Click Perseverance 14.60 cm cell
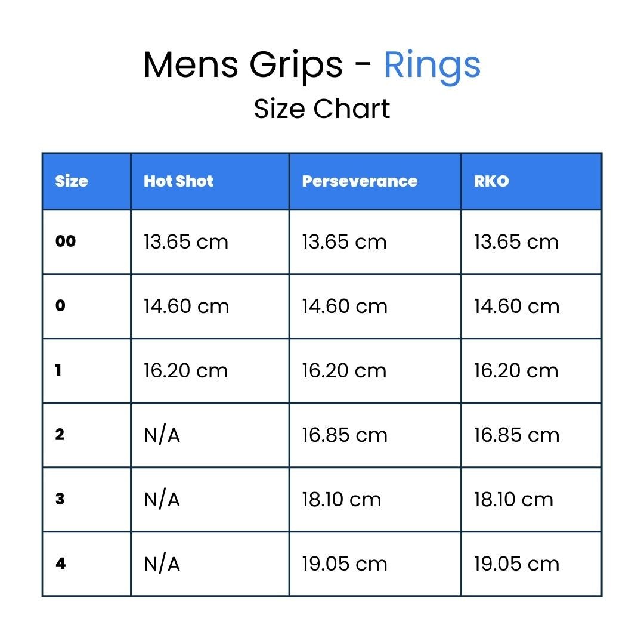Screen dimensions: 644x644 (x=344, y=306)
